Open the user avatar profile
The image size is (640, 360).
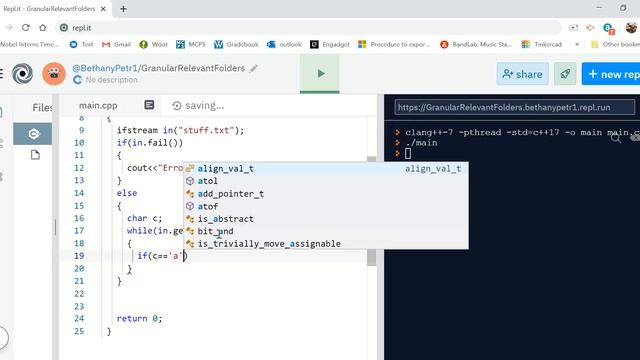tap(54, 74)
